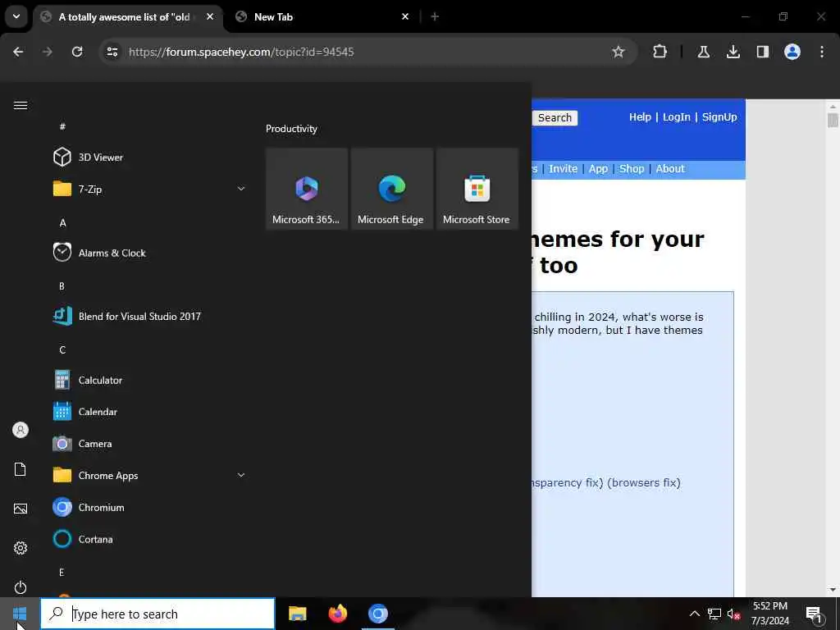Open the Help link on SpaceHey
The image size is (840, 630).
click(x=640, y=116)
